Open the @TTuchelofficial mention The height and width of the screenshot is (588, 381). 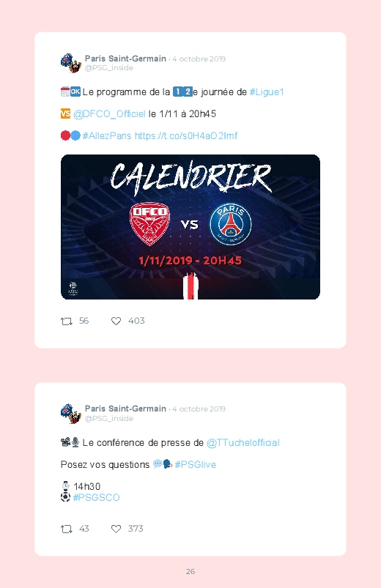pyautogui.click(x=243, y=443)
